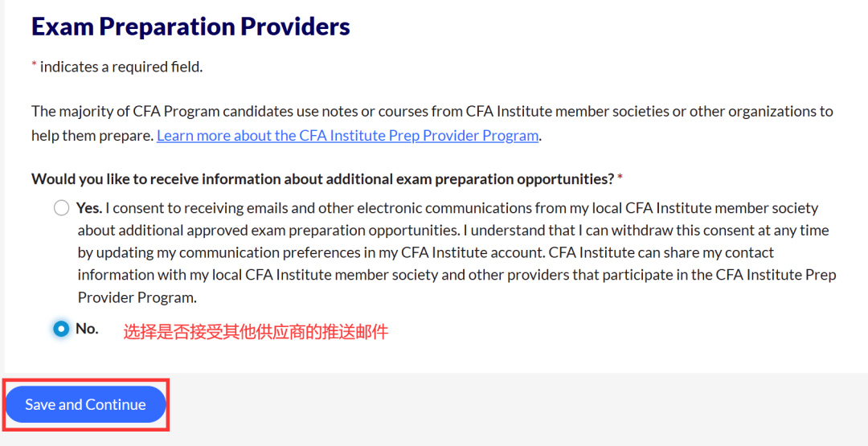868x446 pixels.
Task: Click the Save and Continue button
Action: (86, 404)
